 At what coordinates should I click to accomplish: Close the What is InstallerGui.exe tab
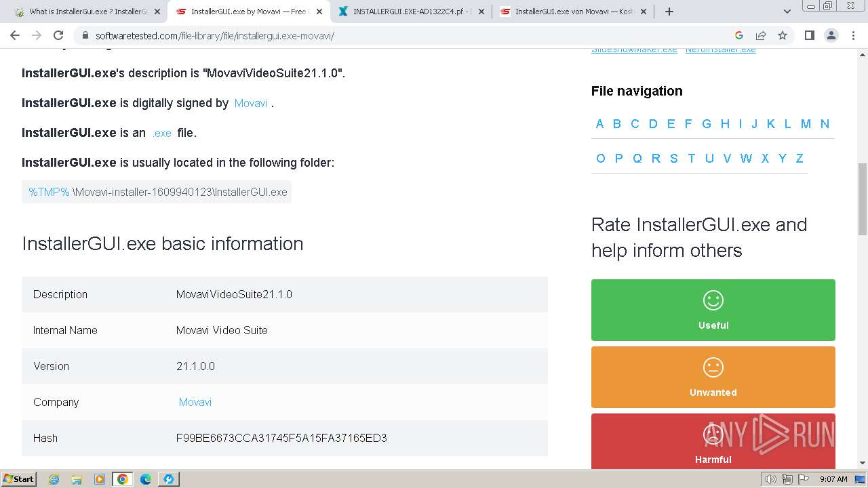click(x=157, y=12)
